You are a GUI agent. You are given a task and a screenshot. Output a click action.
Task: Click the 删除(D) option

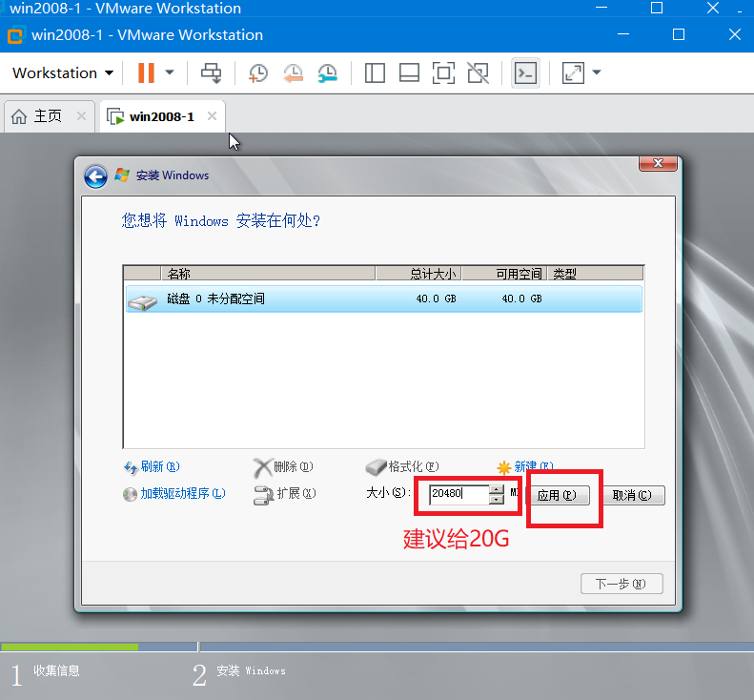283,466
